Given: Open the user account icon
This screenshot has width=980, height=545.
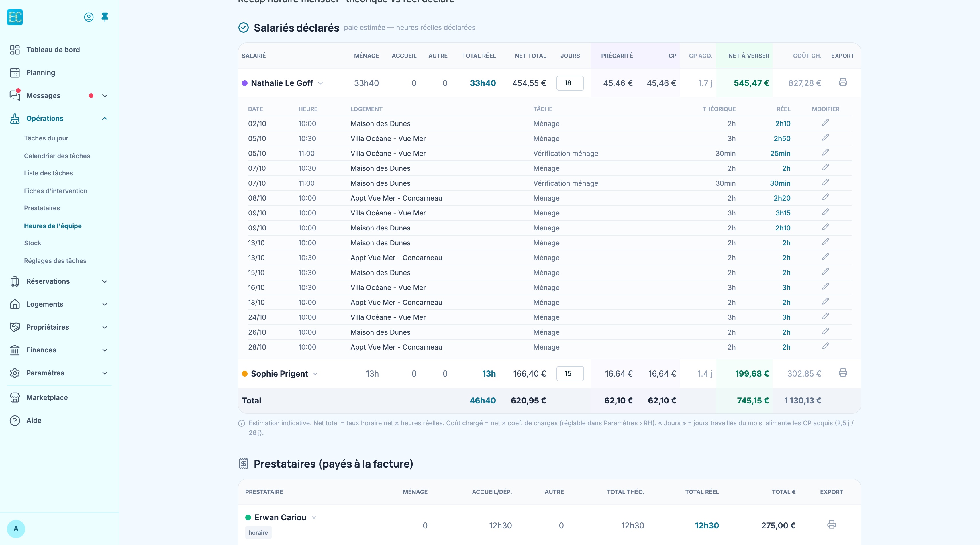Looking at the screenshot, I should tap(89, 17).
